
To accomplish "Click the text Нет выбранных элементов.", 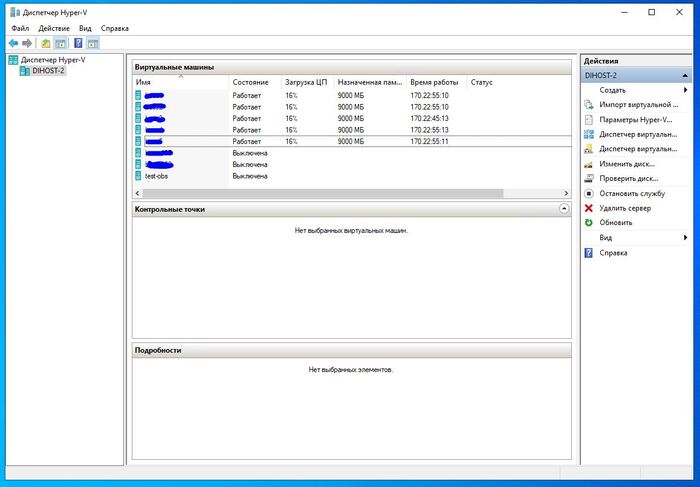I will click(351, 370).
